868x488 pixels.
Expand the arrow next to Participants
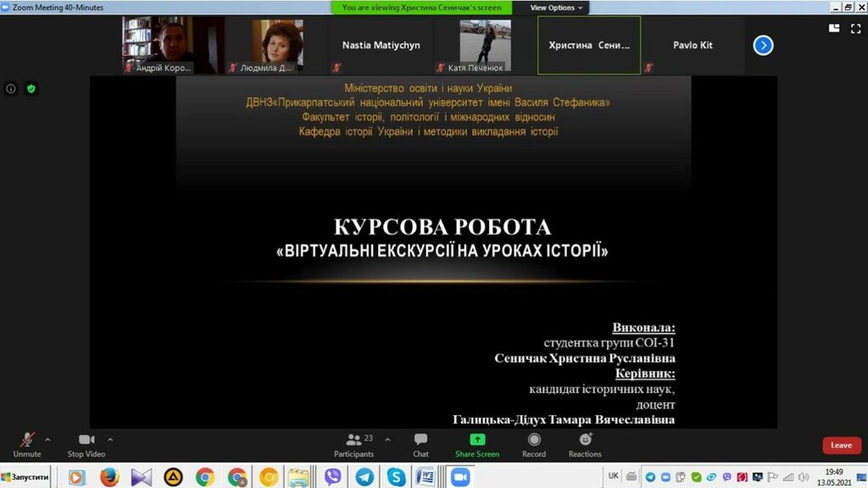coord(387,440)
